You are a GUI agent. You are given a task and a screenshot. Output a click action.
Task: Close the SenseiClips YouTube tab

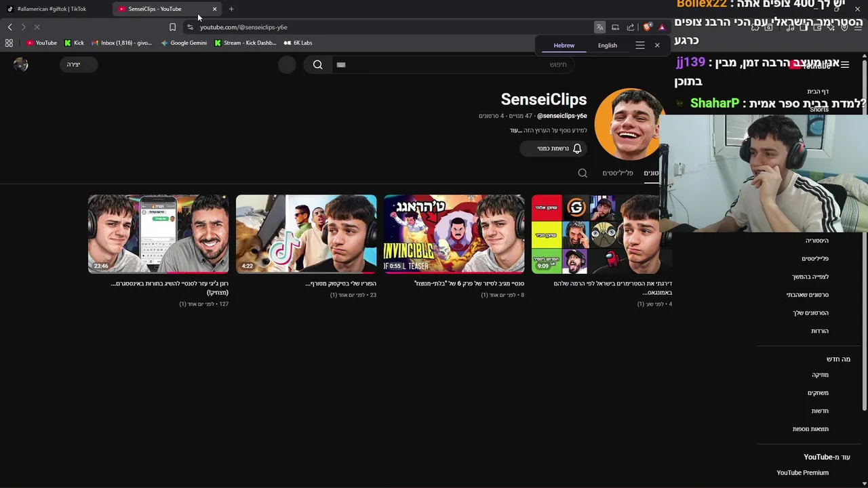click(x=214, y=9)
